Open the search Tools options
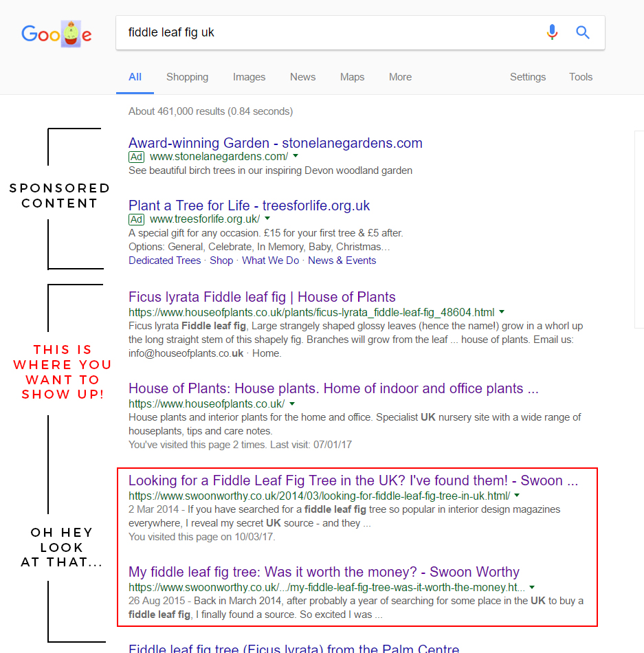Image resolution: width=644 pixels, height=653 pixels. coord(581,77)
